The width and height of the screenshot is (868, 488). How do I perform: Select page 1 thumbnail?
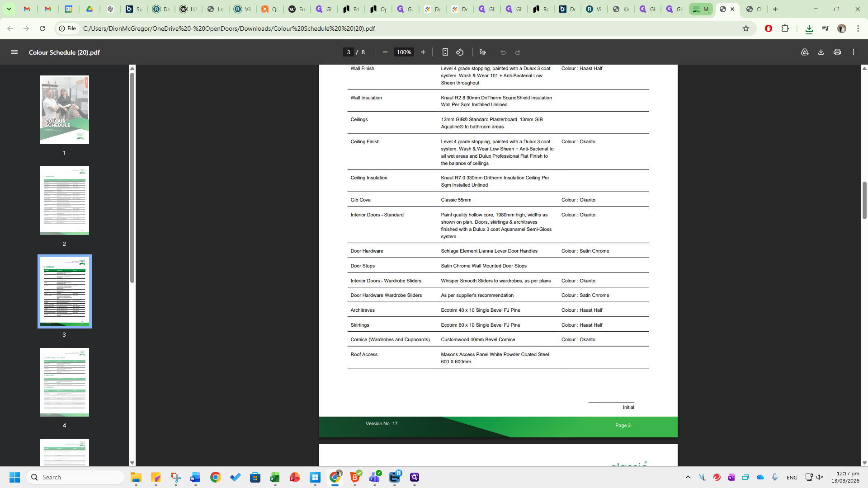coord(65,110)
